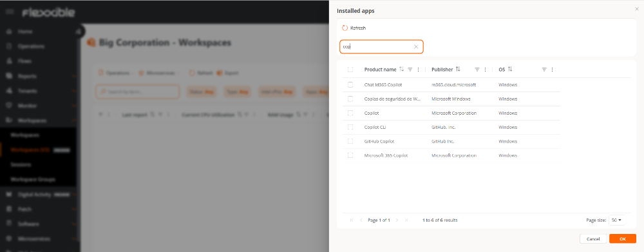Expand the Patch section in the sidebar
The height and width of the screenshot is (252, 644).
(74, 209)
